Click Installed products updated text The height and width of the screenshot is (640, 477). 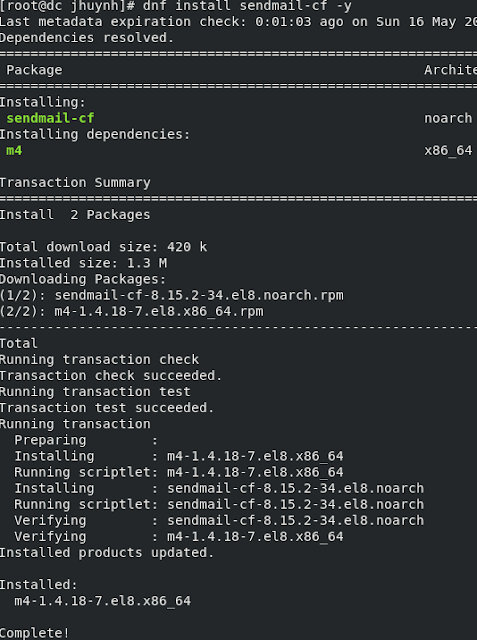pyautogui.click(x=107, y=553)
